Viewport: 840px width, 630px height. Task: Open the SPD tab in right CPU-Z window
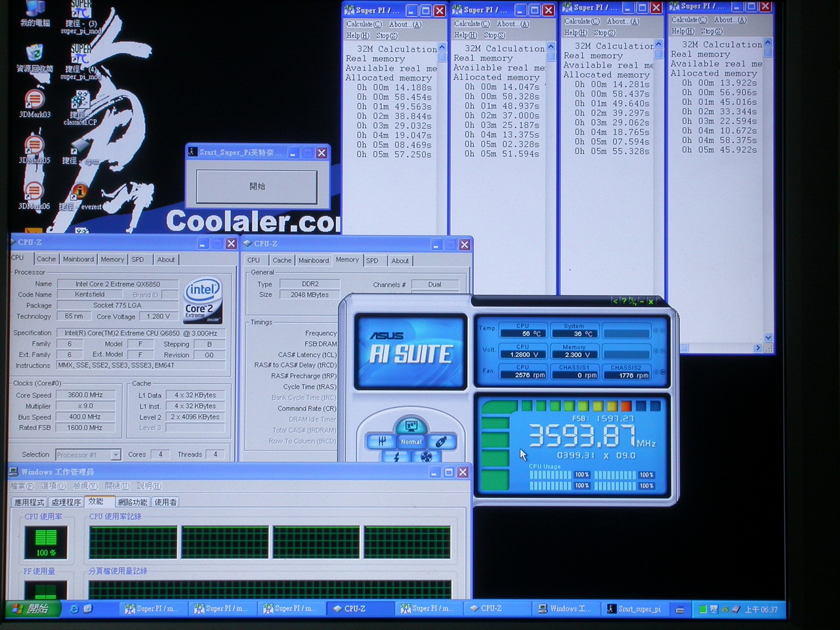point(372,261)
